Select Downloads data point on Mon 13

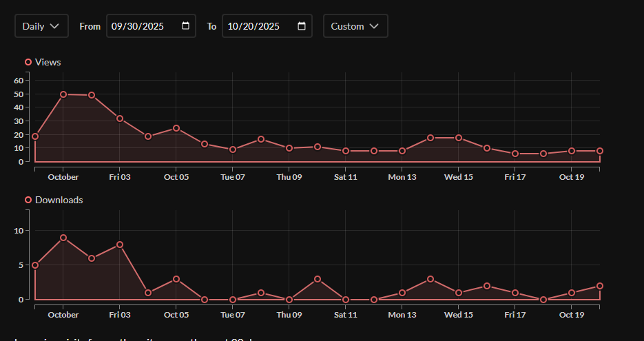point(402,293)
